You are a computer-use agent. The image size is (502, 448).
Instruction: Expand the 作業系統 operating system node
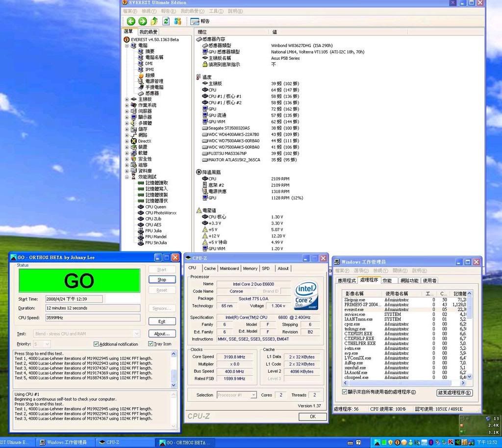tap(127, 105)
